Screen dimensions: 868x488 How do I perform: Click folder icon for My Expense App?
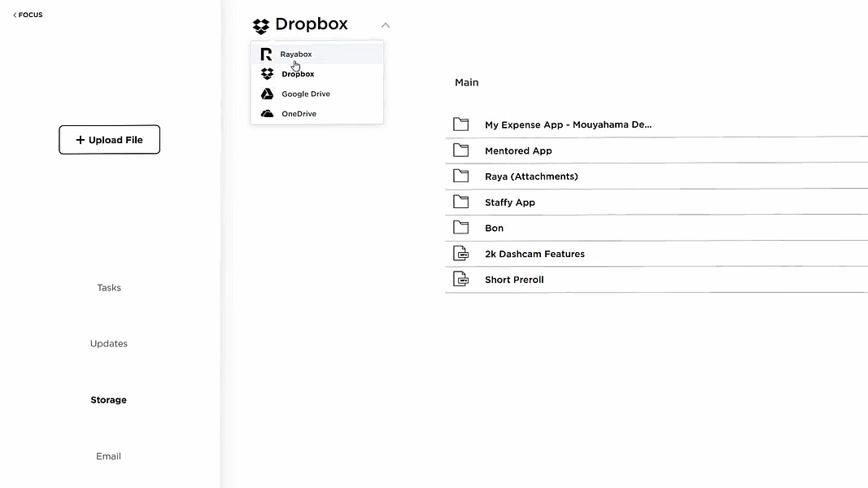(x=460, y=124)
